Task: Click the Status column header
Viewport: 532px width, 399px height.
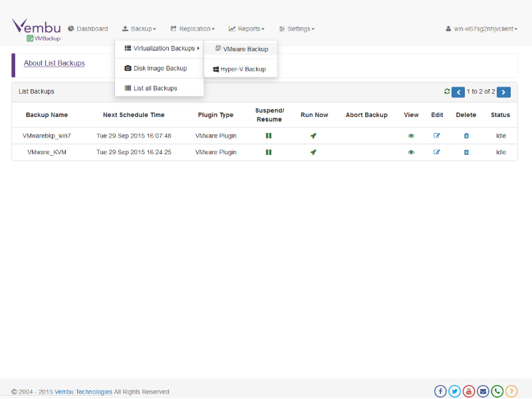Action: point(501,115)
